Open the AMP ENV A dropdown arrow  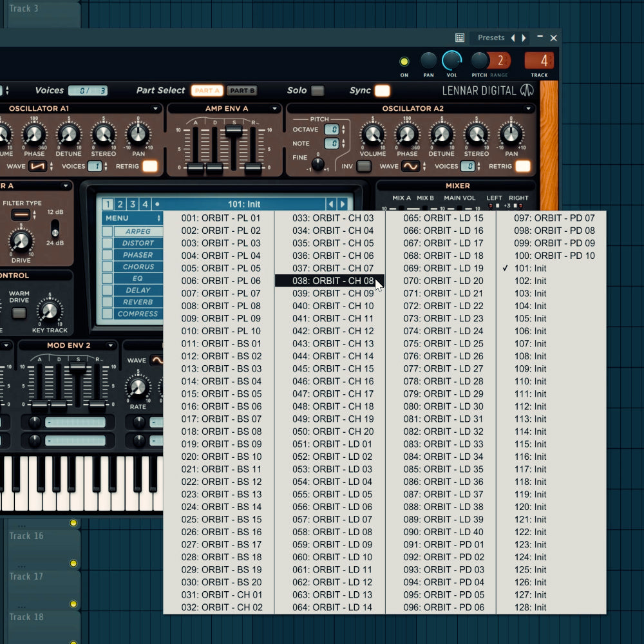point(274,108)
